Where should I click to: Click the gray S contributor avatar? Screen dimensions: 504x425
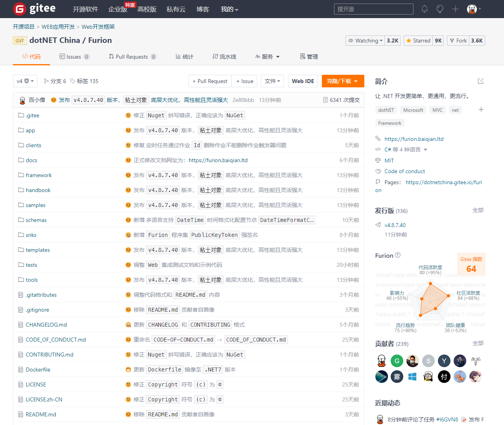(x=428, y=361)
